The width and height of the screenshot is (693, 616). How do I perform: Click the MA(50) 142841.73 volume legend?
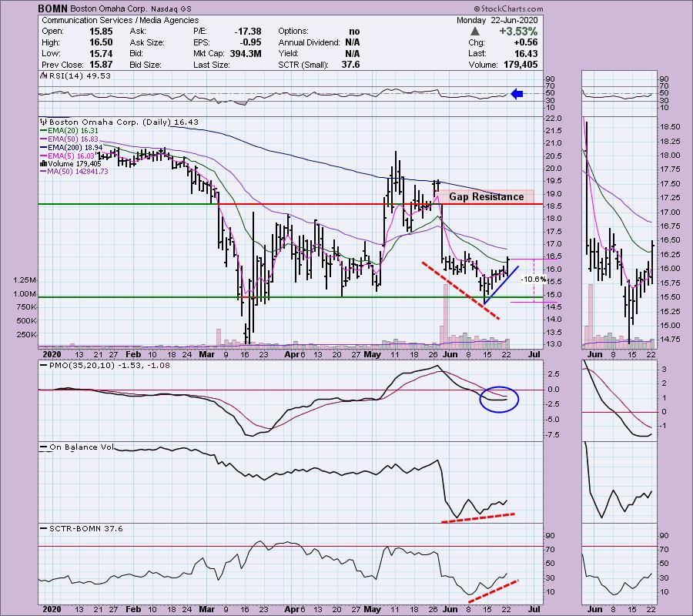[74, 172]
